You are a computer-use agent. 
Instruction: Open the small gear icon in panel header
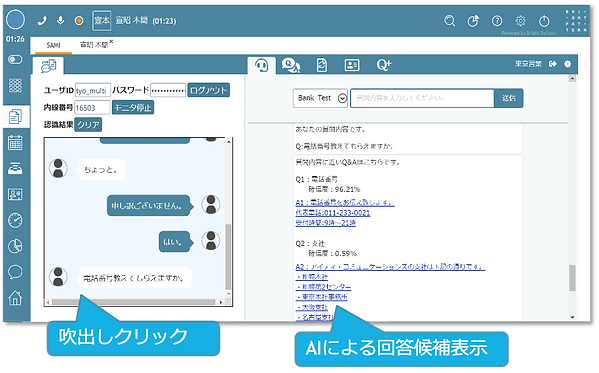click(568, 64)
